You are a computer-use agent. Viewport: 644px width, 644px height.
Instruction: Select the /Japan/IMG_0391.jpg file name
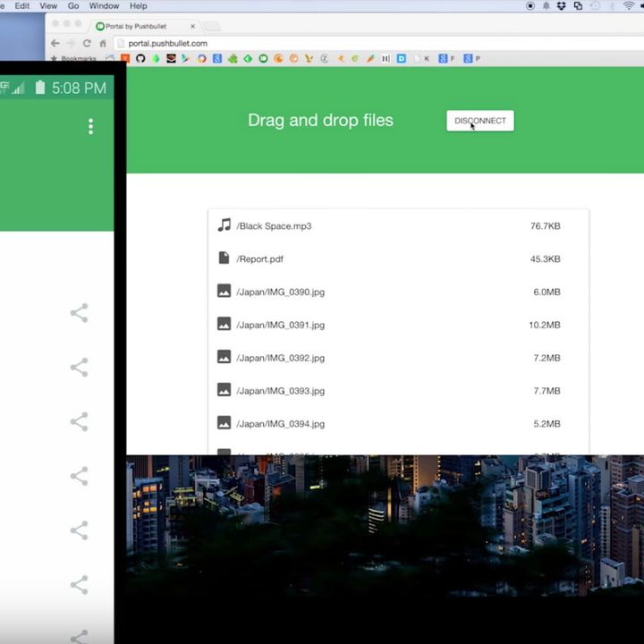(x=281, y=325)
